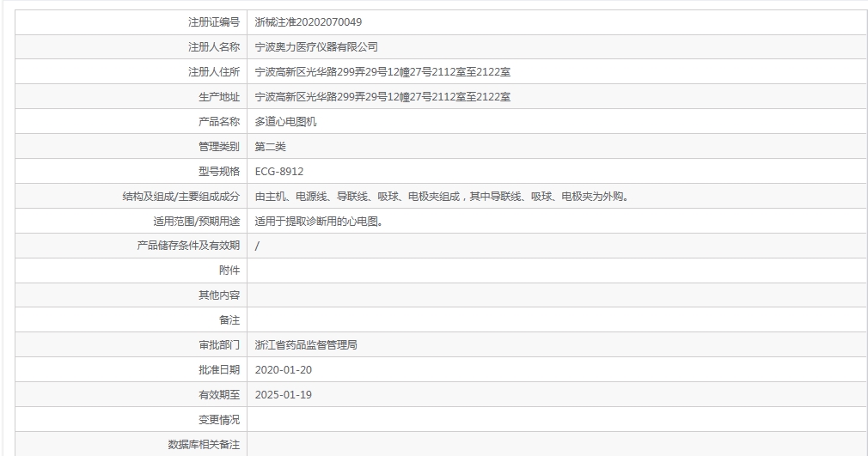Image resolution: width=868 pixels, height=456 pixels.
Task: Select the composition text starting 由主机、电源线
Action: (443, 197)
